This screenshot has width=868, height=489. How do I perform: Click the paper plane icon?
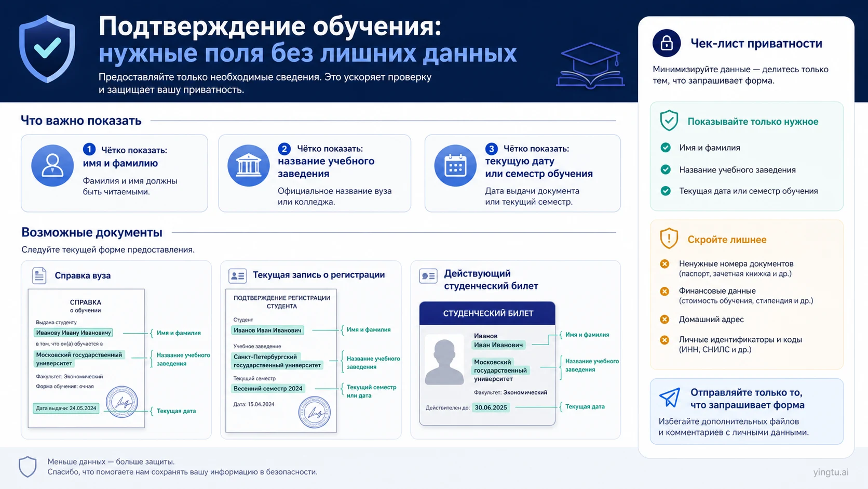coord(670,398)
